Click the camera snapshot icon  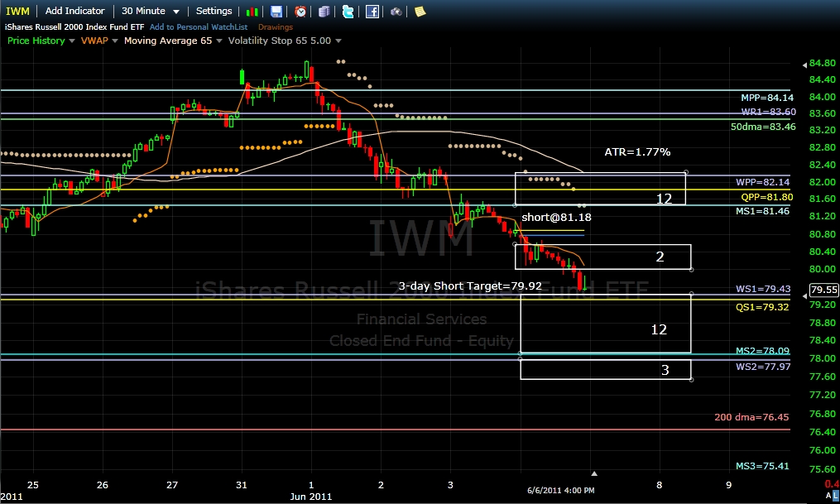pos(396,12)
